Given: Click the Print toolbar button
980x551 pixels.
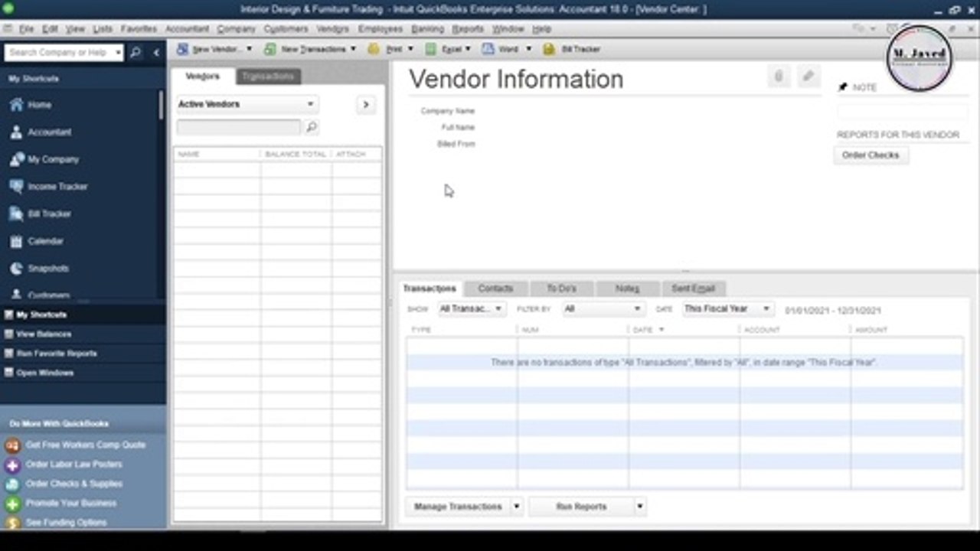Looking at the screenshot, I should pos(390,49).
